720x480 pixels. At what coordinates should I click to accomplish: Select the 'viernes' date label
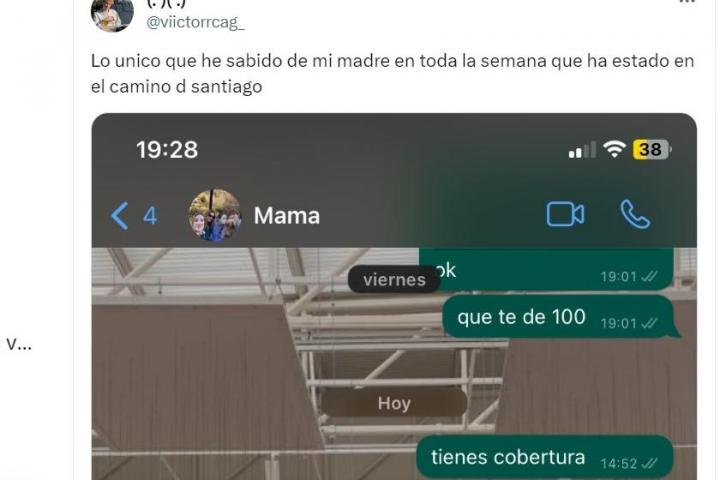(x=394, y=279)
